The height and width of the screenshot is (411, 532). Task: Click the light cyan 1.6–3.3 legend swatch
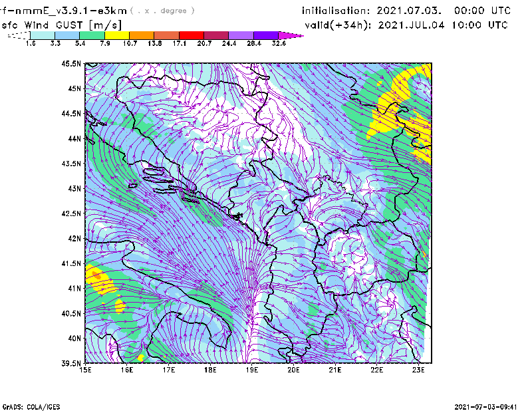tap(43, 35)
